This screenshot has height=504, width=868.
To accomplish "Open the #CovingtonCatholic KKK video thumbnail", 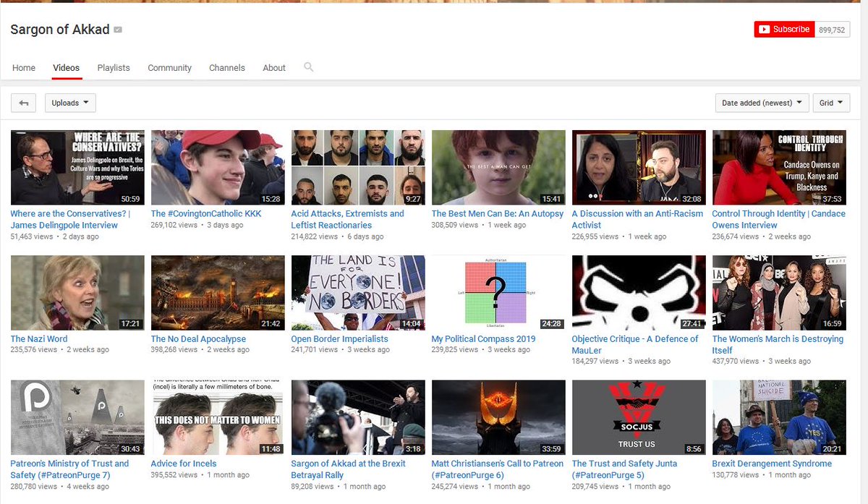I will [x=218, y=168].
